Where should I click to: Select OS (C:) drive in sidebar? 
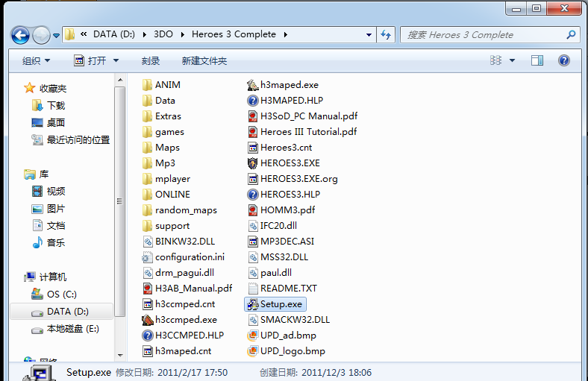(x=61, y=294)
